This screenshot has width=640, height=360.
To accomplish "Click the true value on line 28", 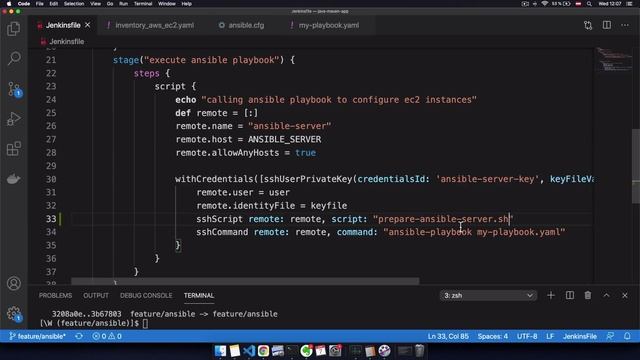I will [x=305, y=153].
